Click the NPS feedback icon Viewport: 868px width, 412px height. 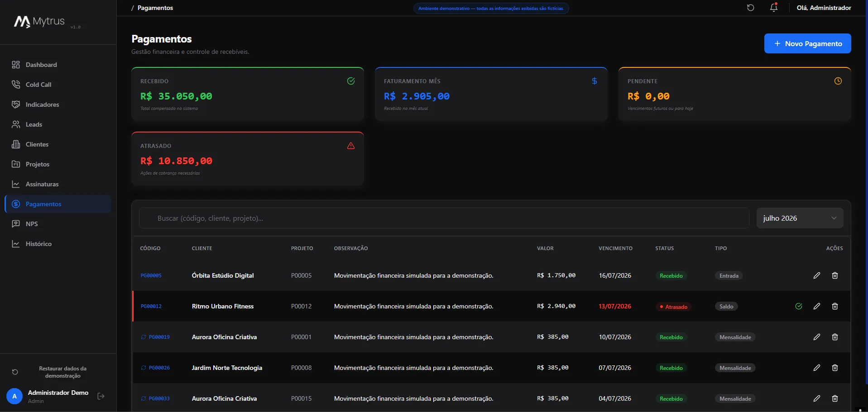[16, 224]
